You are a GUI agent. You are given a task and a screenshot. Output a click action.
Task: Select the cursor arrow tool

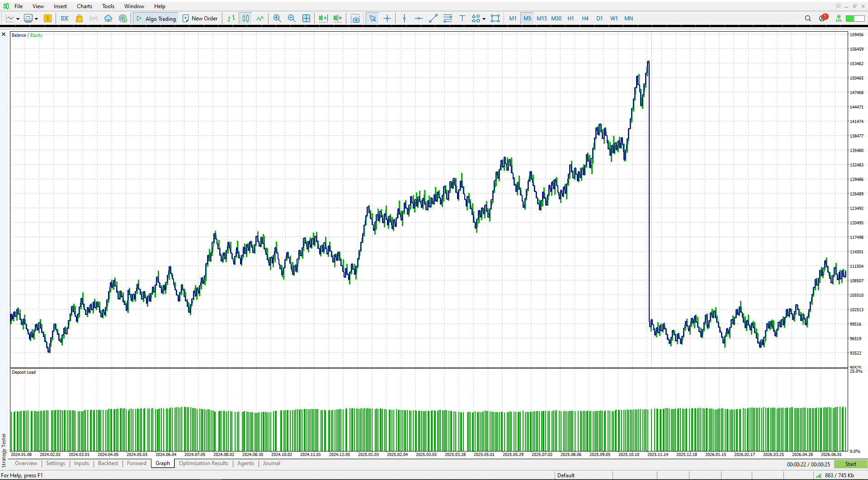pos(373,19)
